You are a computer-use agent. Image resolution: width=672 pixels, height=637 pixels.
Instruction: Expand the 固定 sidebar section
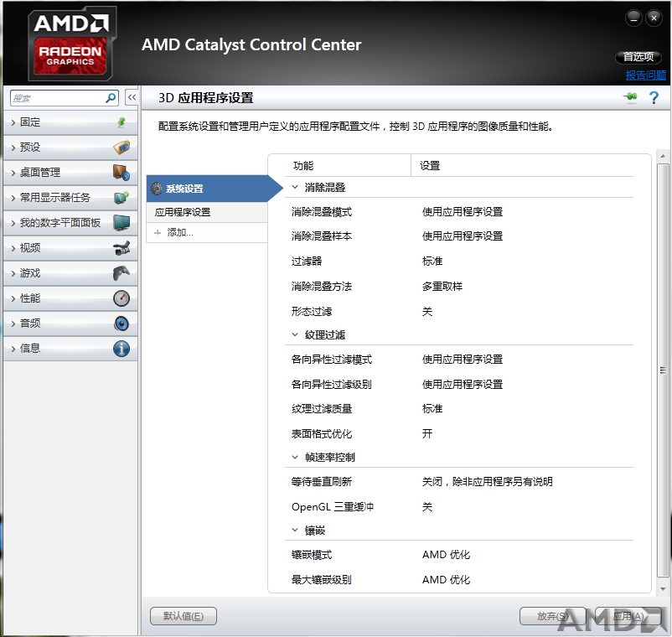(70, 122)
